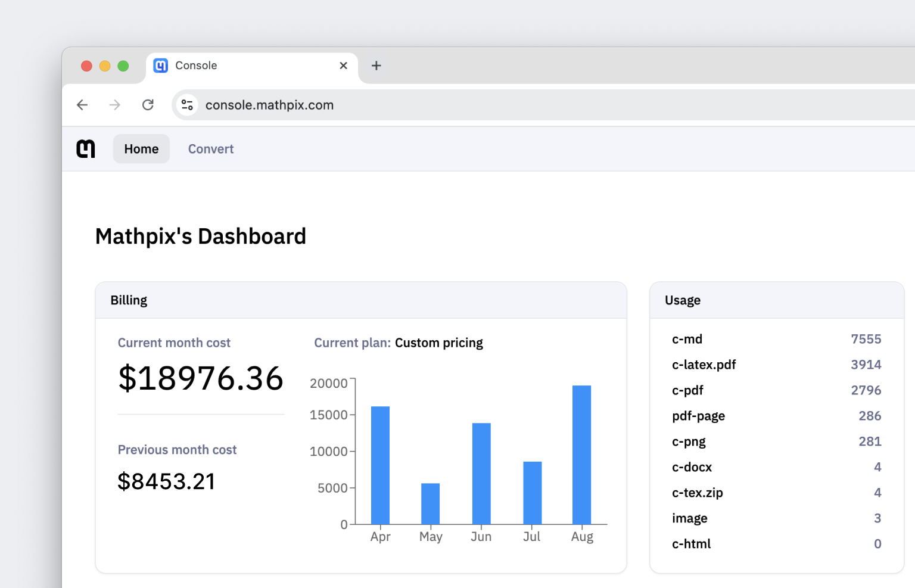Click the May bar in billing chart
The width and height of the screenshot is (915, 588).
tap(431, 503)
